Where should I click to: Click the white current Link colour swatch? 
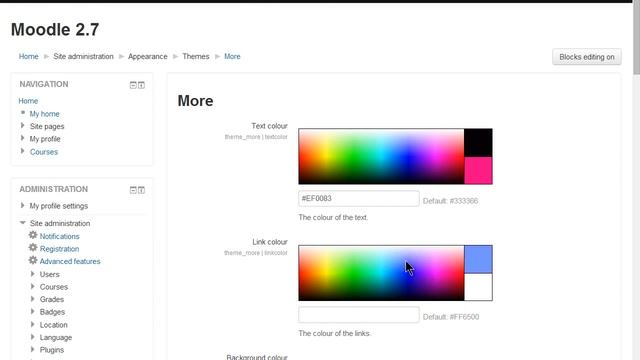[x=478, y=287]
